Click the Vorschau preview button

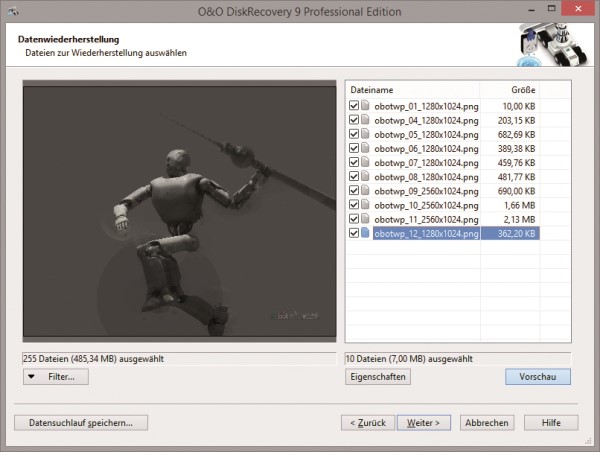click(x=538, y=377)
